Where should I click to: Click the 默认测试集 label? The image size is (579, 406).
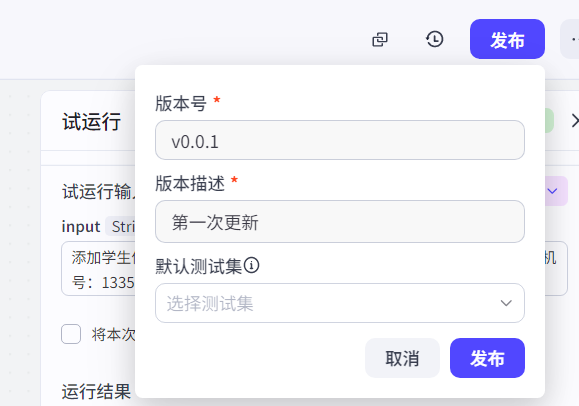(x=198, y=266)
